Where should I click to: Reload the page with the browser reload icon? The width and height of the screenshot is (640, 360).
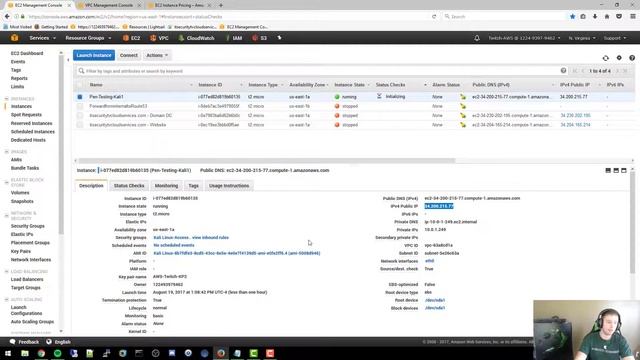434,17
